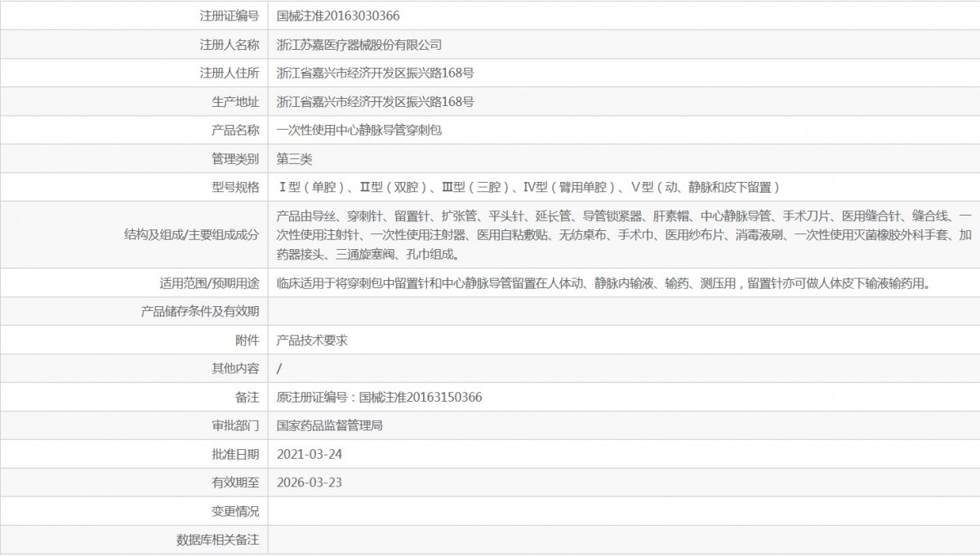Screen dimensions: 980x556
Task: Click the approval date 2021-03-24
Action: point(310,455)
